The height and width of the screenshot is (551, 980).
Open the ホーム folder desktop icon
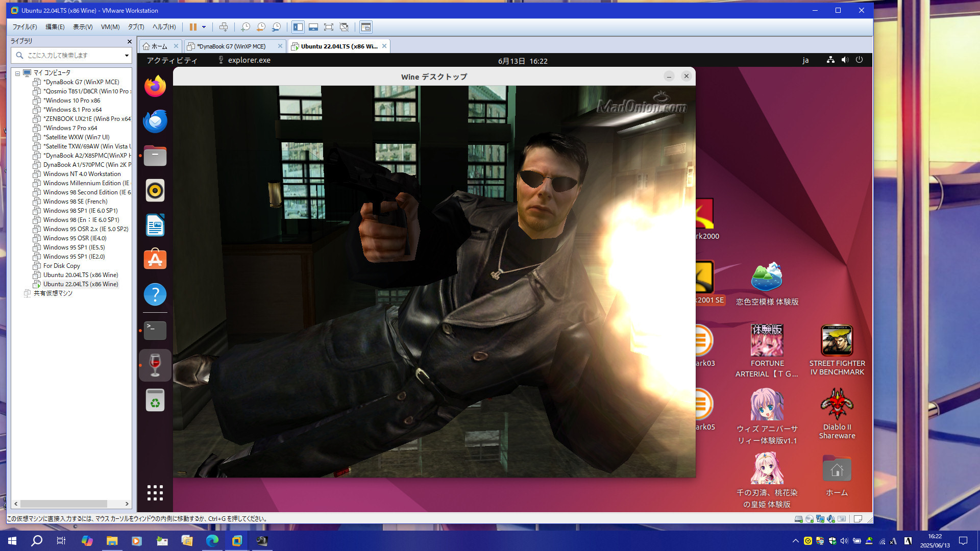tap(837, 475)
